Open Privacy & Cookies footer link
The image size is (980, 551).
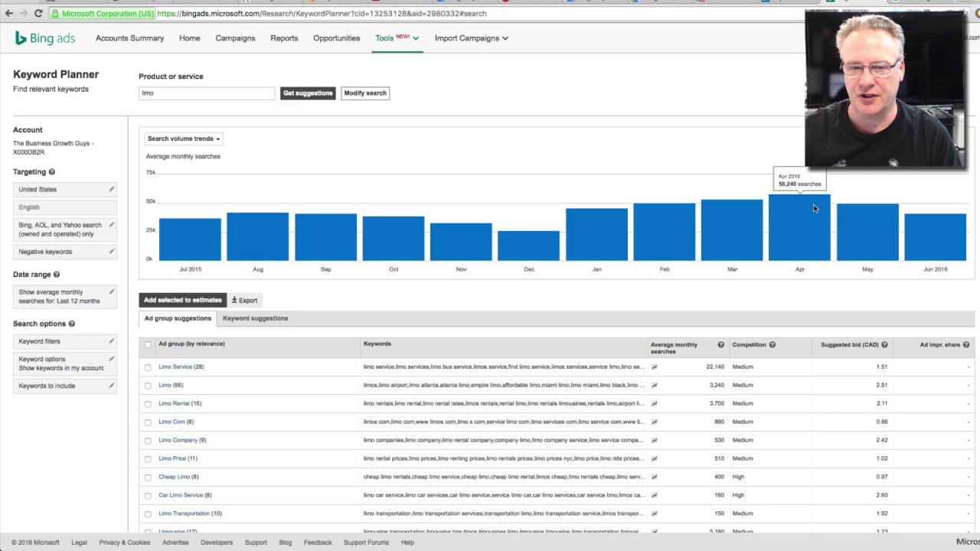point(124,542)
